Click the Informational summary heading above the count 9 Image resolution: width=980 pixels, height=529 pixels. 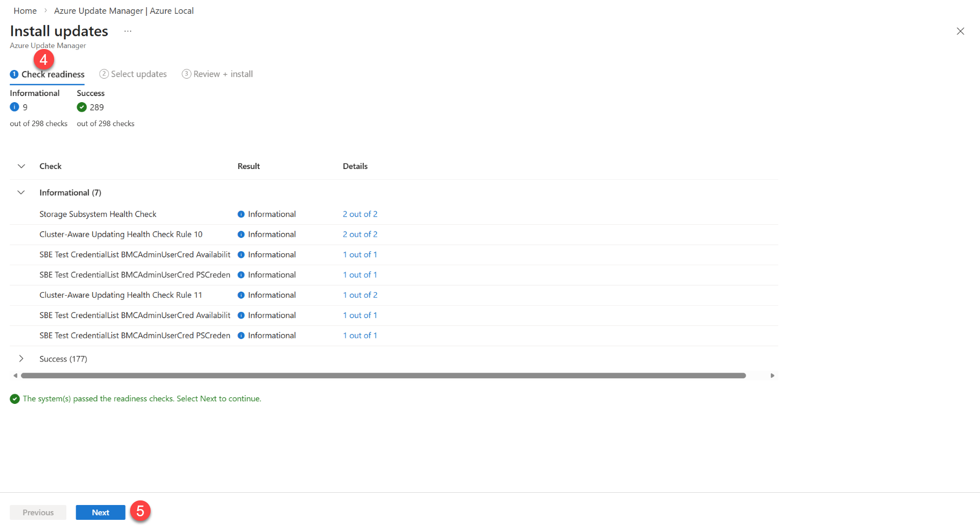tap(35, 93)
